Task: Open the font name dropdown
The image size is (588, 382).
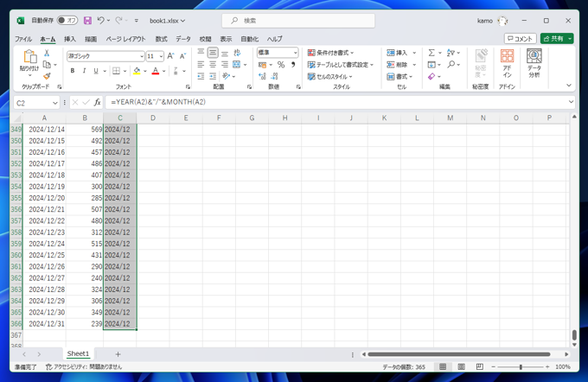Action: pos(142,56)
